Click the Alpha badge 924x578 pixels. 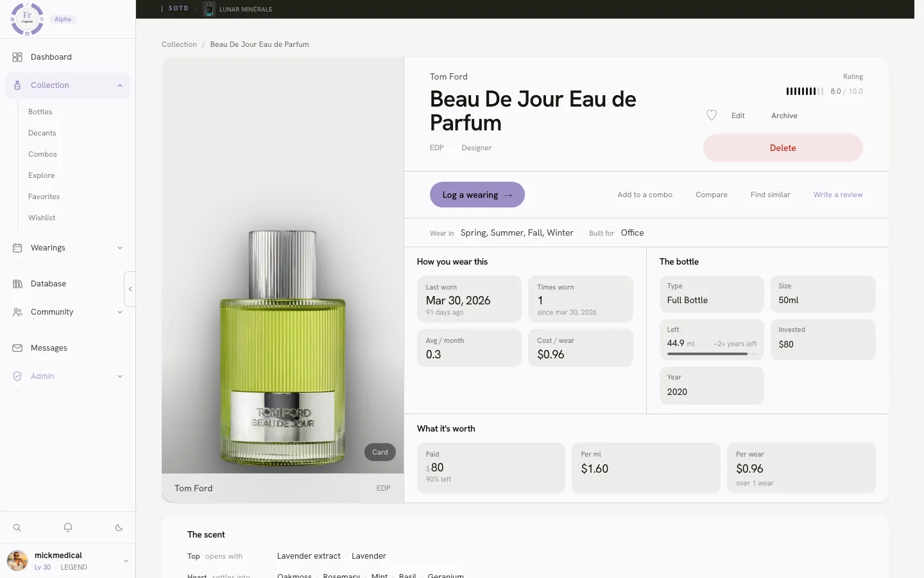[63, 19]
